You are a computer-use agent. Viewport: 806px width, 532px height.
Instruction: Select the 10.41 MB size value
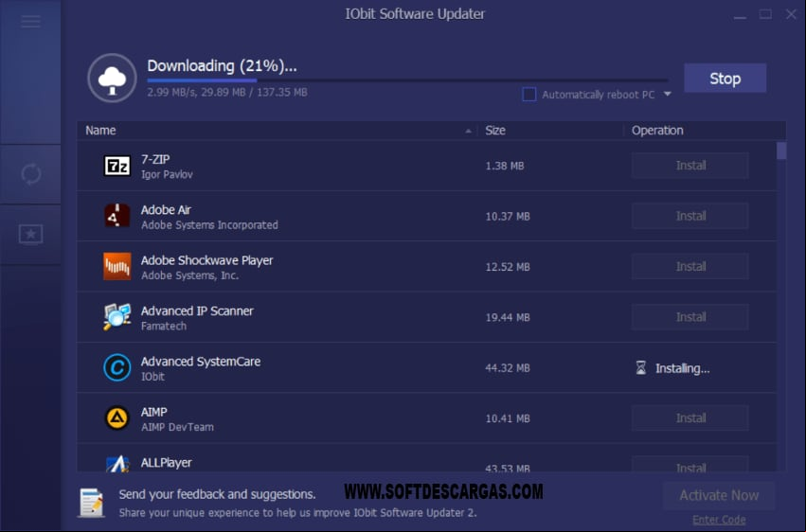point(508,418)
